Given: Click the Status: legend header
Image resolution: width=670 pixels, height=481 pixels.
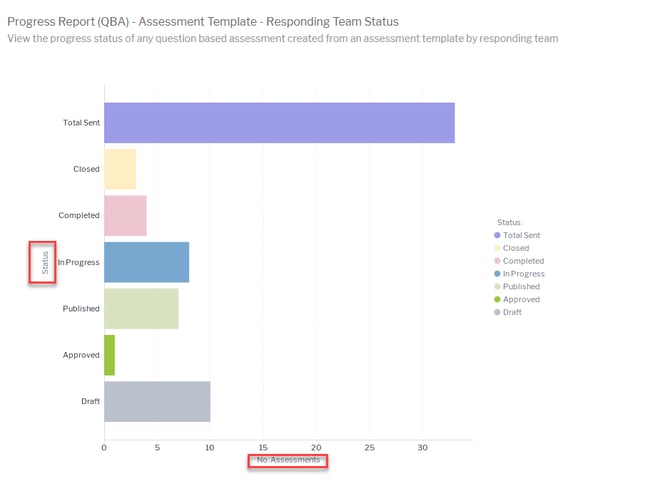Looking at the screenshot, I should (510, 222).
